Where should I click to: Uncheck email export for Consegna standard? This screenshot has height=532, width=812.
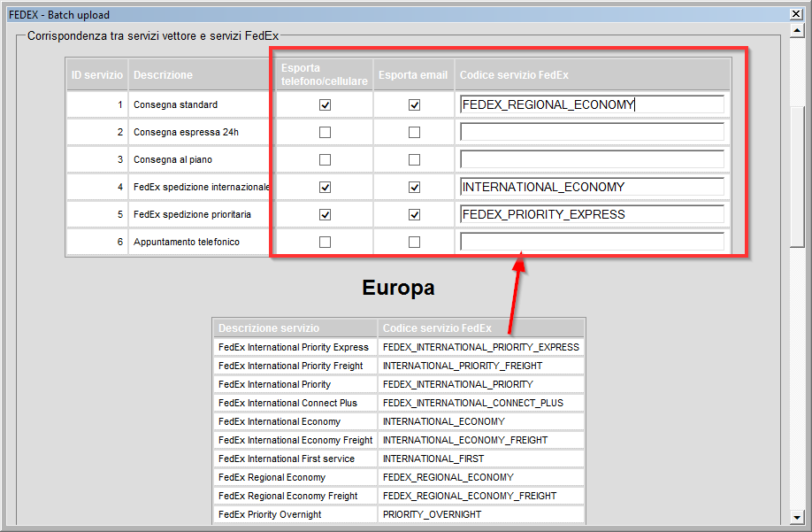[414, 105]
